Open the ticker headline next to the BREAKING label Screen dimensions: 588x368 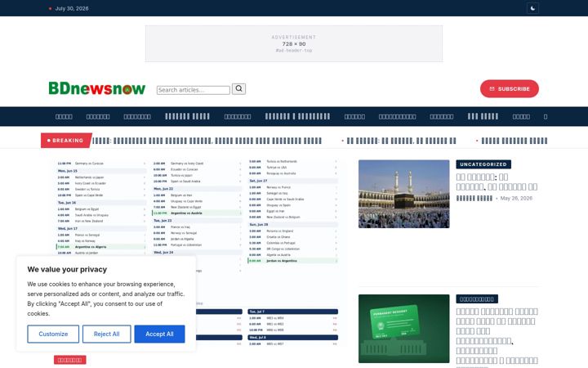click(x=207, y=141)
